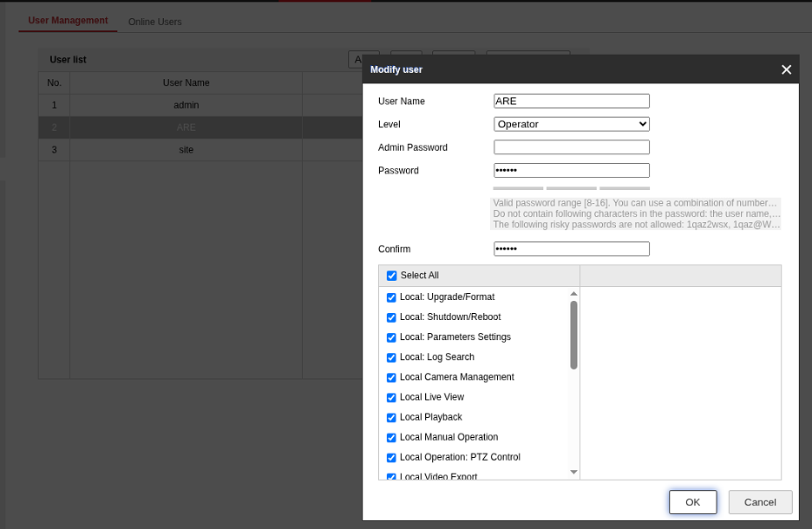Viewport: 812px width, 529px height.
Task: Select the User Management tab
Action: click(68, 21)
